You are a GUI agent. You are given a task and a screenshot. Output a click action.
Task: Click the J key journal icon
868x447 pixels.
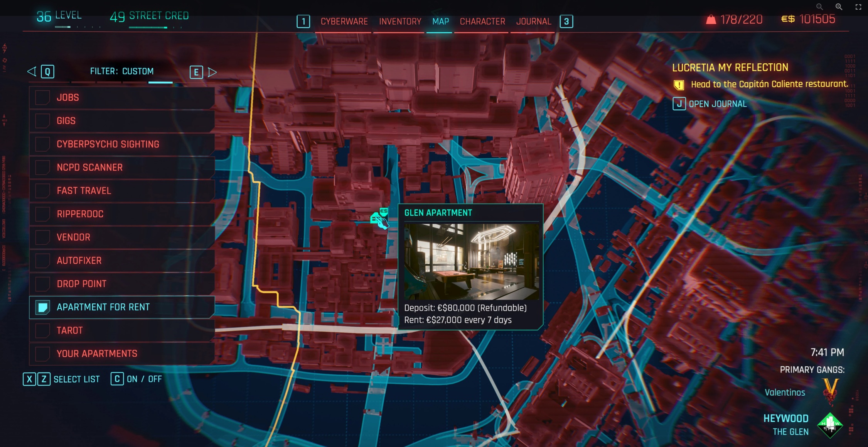[x=679, y=103]
